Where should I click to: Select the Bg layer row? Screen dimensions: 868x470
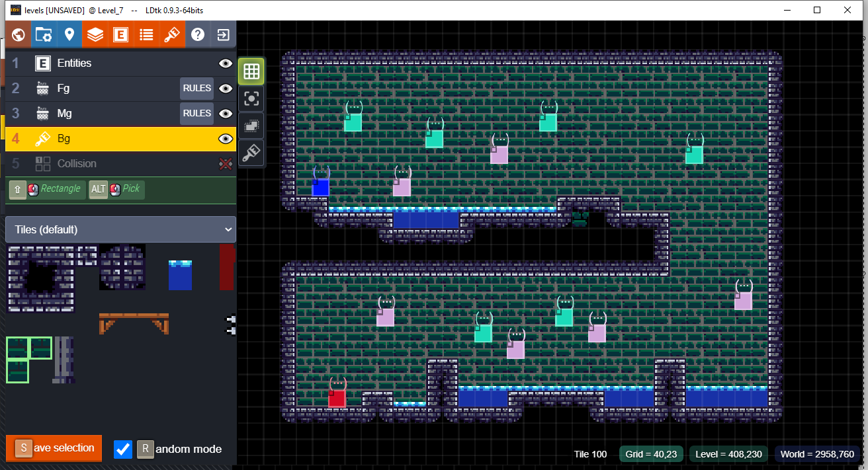[120, 139]
